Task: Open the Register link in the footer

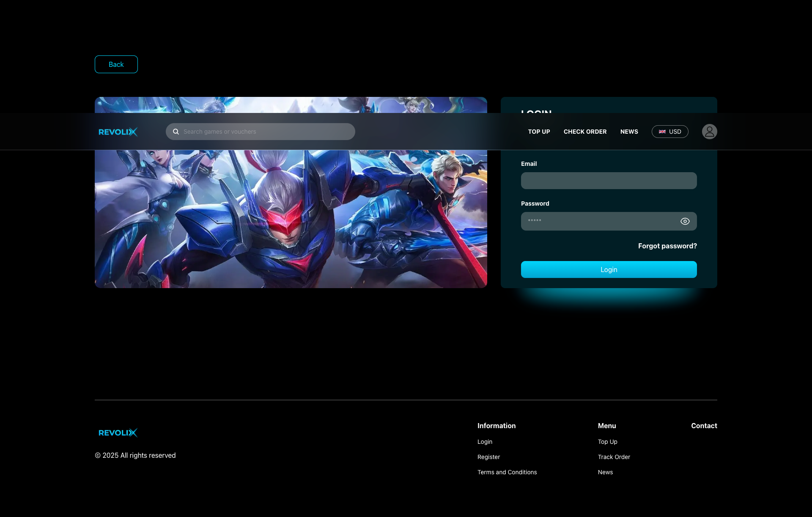Action: (x=488, y=457)
